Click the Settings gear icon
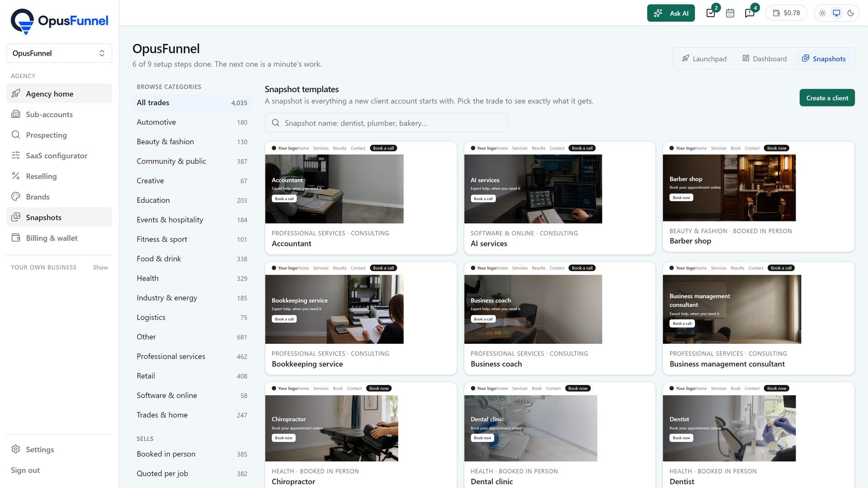868x488 pixels. click(16, 449)
